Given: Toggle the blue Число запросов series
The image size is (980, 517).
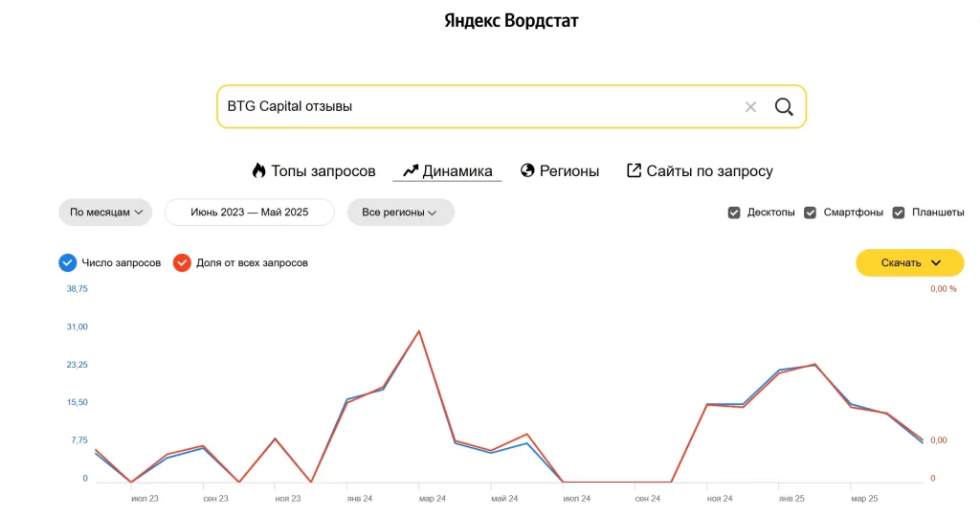Looking at the screenshot, I should click(x=68, y=262).
